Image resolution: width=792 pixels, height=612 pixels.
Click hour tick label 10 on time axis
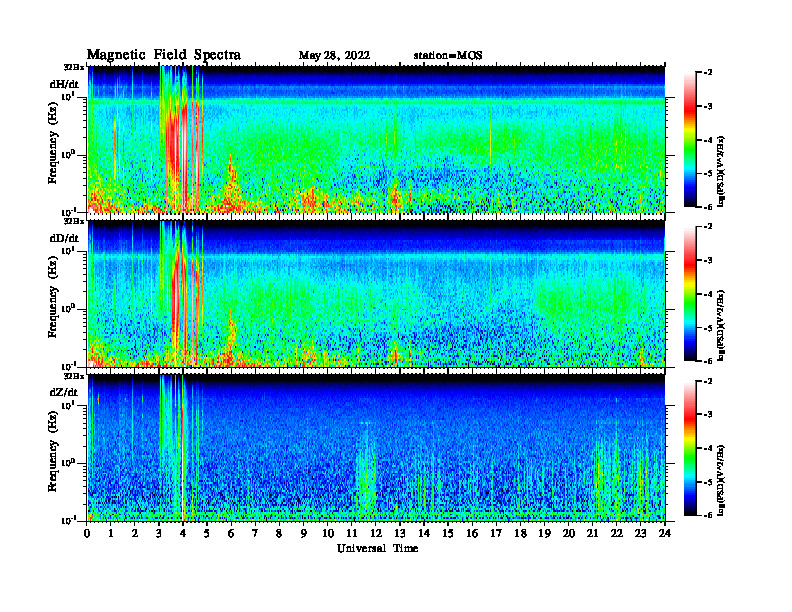point(328,533)
